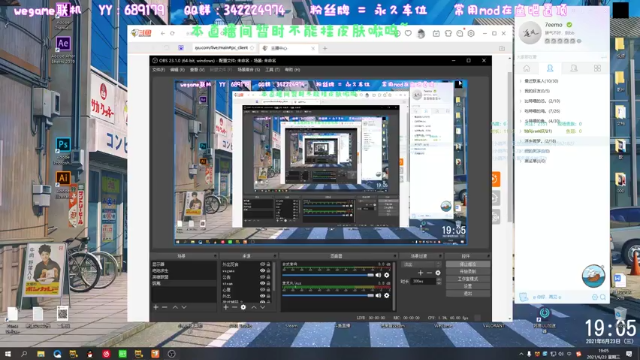Image resolution: width=640 pixels, height=360 pixels.
Task: Open the QQ home tab icon
Action: [527, 68]
